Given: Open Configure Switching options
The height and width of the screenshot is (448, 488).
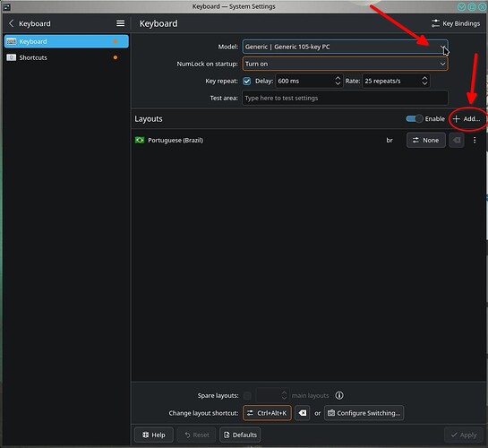Looking at the screenshot, I should point(364,413).
